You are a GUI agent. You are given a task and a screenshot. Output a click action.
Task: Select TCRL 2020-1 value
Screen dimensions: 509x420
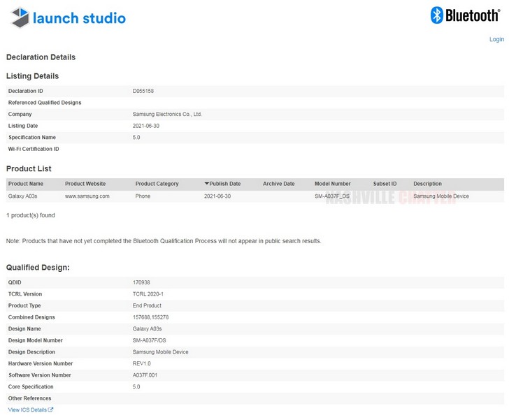[x=148, y=294]
